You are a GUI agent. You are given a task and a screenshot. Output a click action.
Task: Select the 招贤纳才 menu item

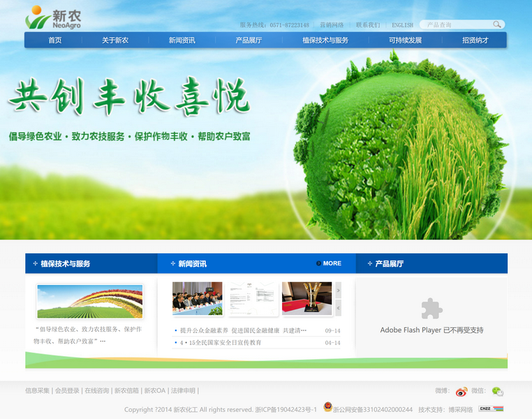(x=475, y=41)
